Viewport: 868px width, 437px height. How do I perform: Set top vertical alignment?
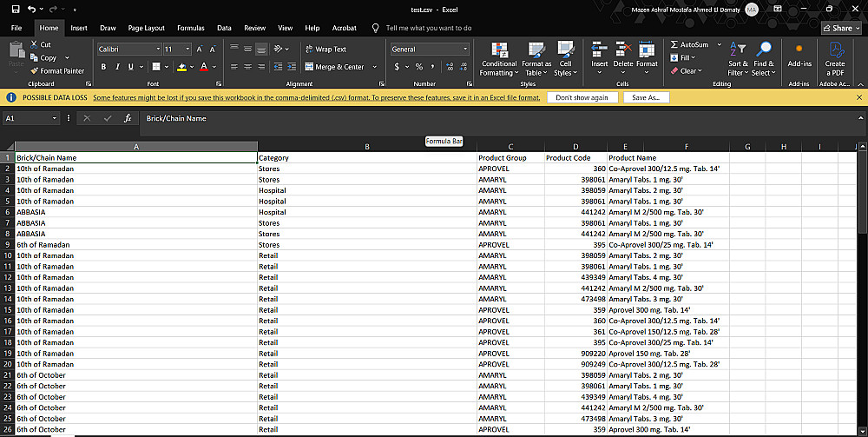234,50
